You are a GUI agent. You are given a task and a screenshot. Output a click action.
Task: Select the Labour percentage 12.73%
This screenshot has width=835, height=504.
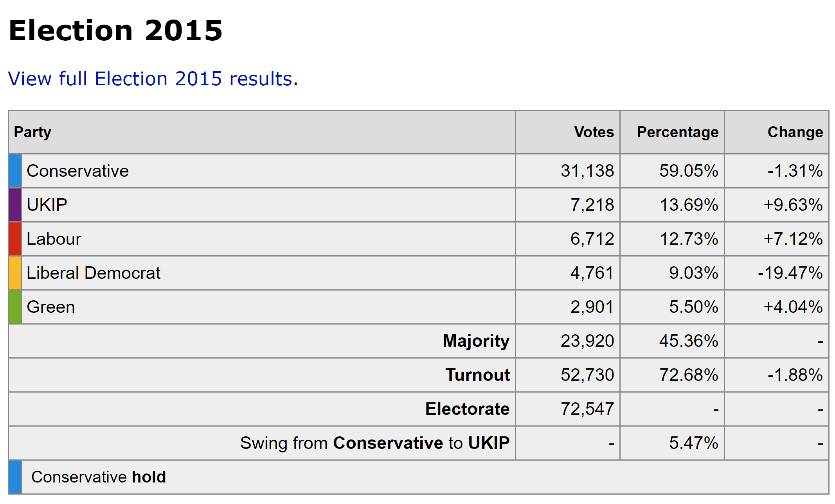689,239
